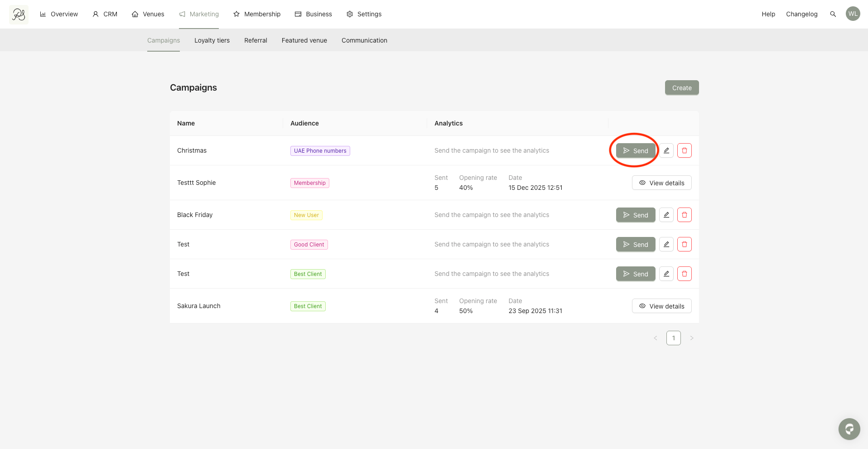Open the WL user avatar menu

853,14
